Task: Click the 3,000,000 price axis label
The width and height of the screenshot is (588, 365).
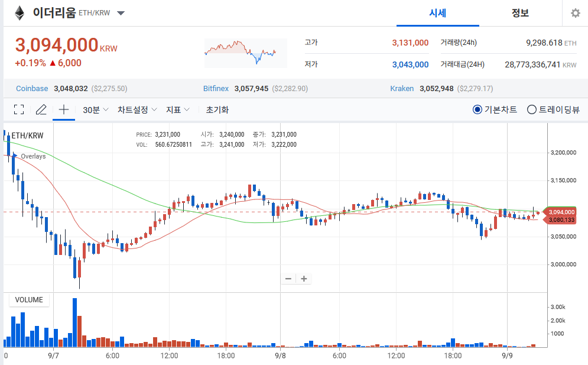Action: [563, 264]
